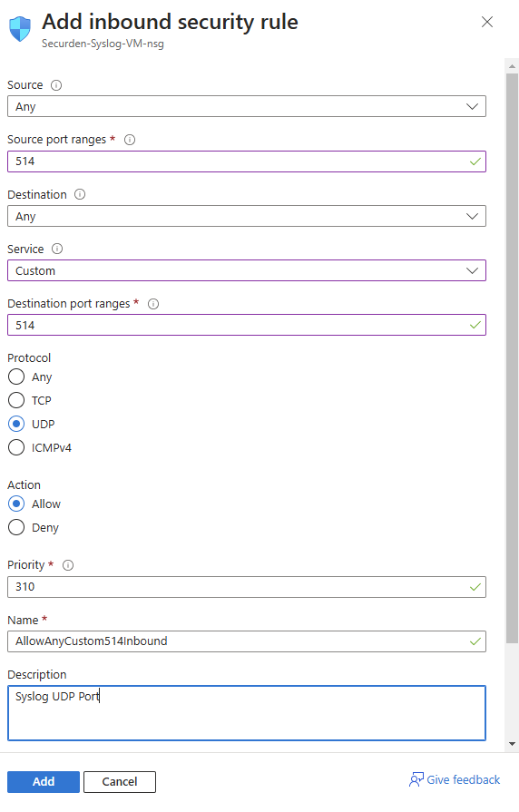519x812 pixels.
Task: Click into the Priority field showing 310
Action: click(247, 587)
